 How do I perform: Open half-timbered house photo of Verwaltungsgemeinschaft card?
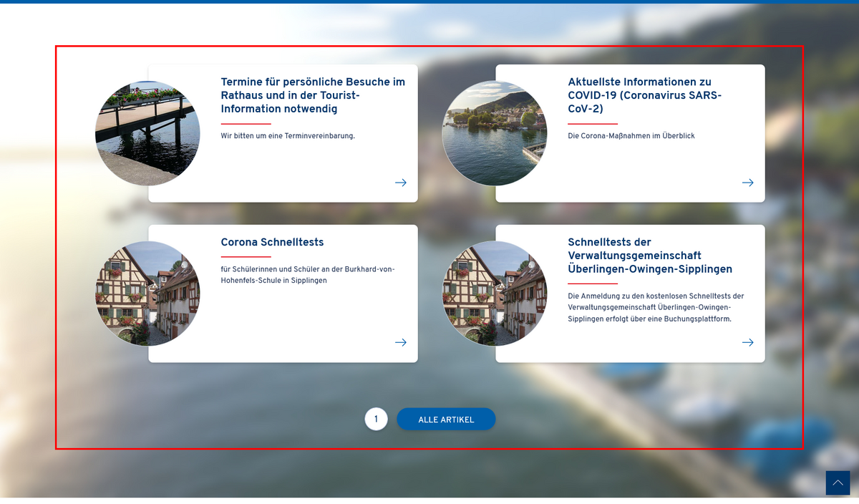click(x=495, y=294)
